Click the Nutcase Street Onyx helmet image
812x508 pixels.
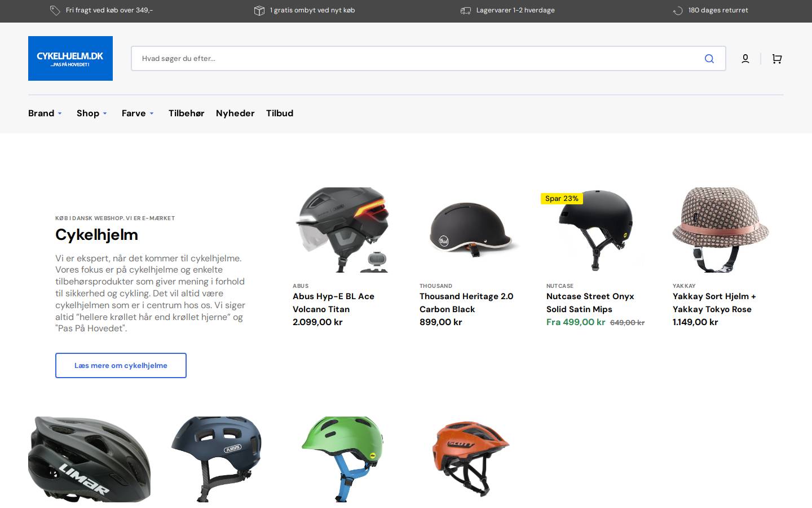(596, 230)
